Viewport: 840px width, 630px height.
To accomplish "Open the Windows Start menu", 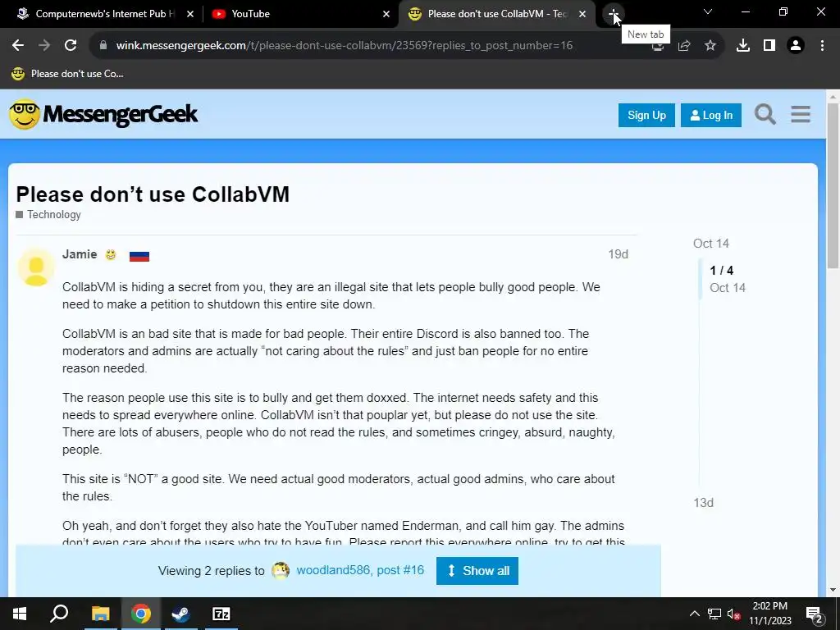I will point(20,614).
